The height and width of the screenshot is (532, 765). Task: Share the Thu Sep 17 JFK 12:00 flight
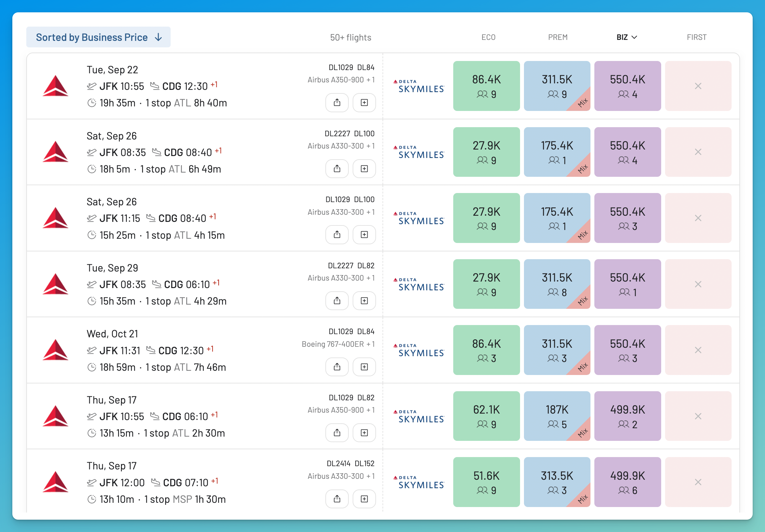tap(337, 499)
